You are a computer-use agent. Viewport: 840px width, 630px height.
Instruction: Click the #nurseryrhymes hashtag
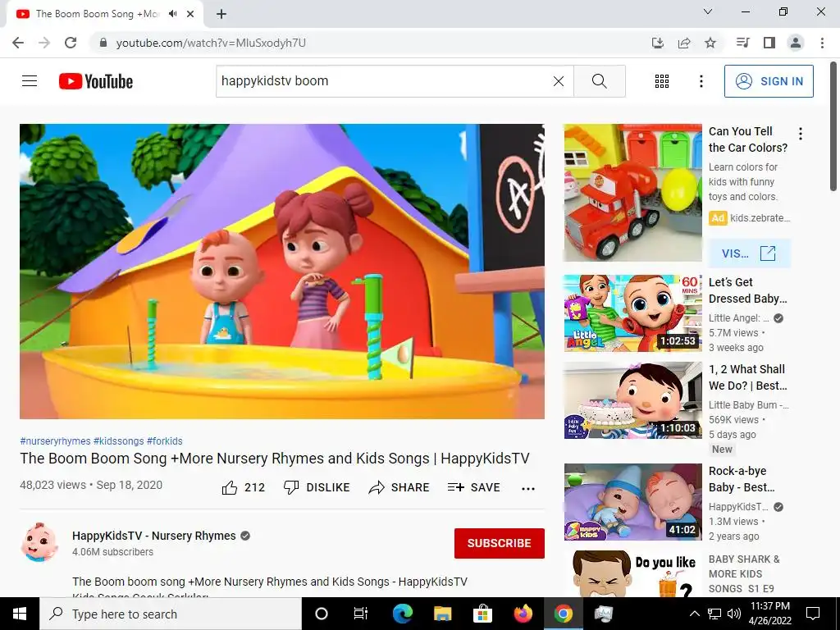click(55, 441)
